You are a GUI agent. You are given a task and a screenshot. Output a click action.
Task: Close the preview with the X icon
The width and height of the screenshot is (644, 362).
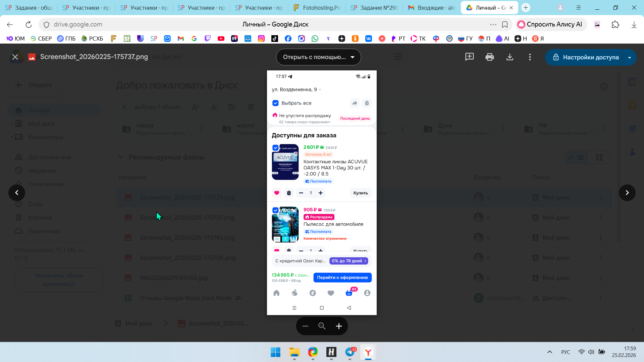coord(15,57)
